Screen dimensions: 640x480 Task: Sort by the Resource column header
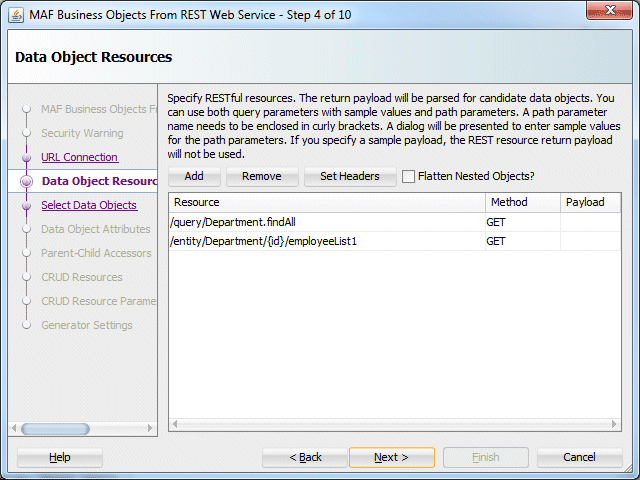coord(327,202)
